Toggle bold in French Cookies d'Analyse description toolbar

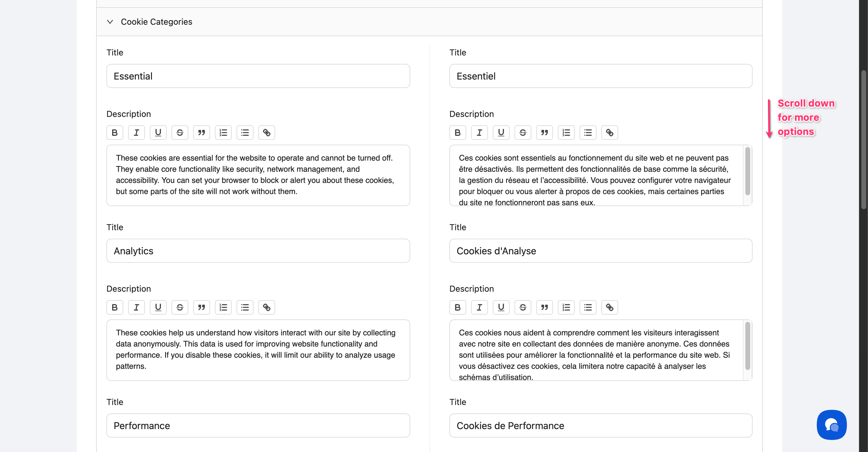pyautogui.click(x=458, y=307)
